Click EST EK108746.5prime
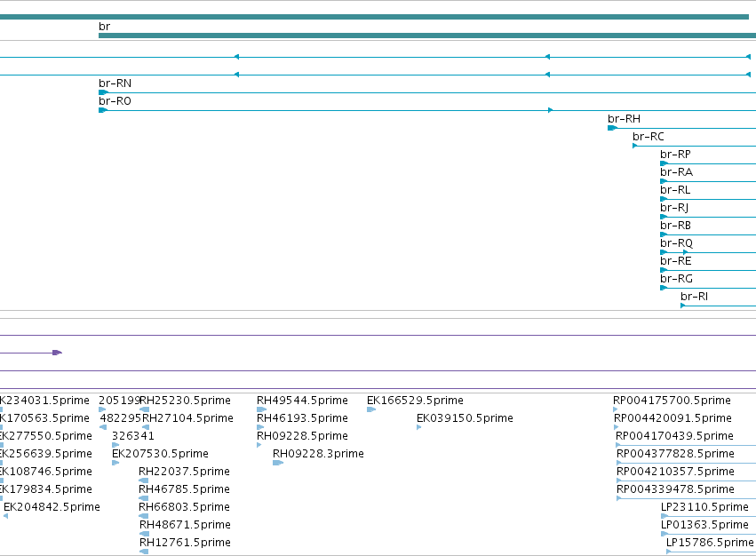The height and width of the screenshot is (556, 756). [x=46, y=472]
